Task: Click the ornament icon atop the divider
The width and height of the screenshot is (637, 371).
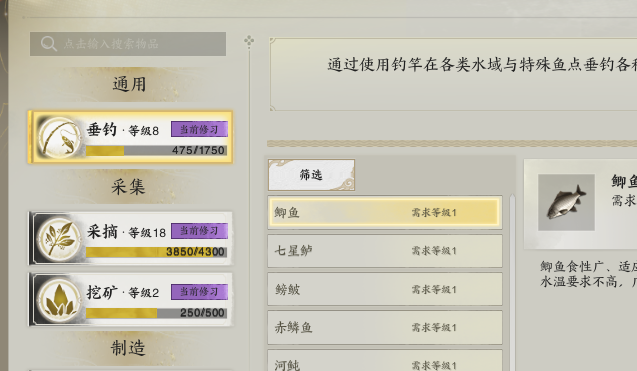Action: tap(249, 41)
